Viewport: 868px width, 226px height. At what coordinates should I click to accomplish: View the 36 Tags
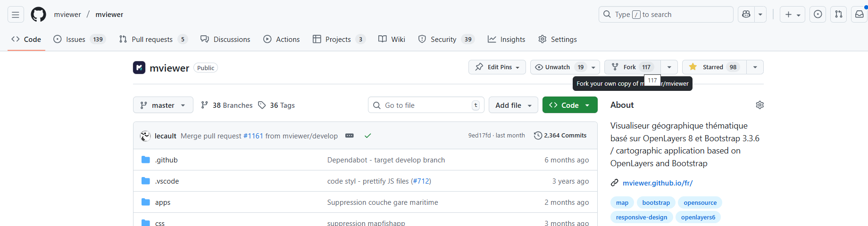coord(276,105)
